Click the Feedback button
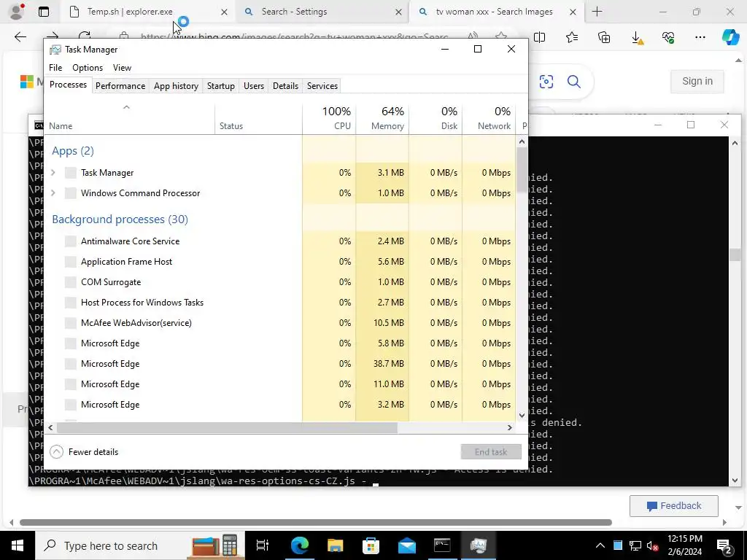This screenshot has height=560, width=747. [673, 506]
